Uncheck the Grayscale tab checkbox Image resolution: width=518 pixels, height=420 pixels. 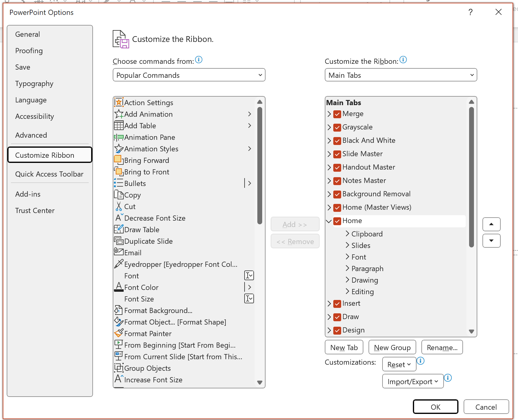click(x=337, y=127)
